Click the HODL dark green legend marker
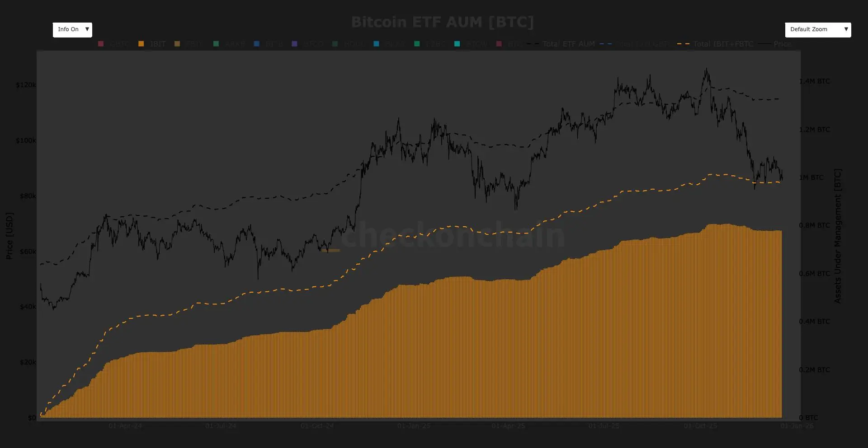This screenshot has height=448, width=868. pyautogui.click(x=335, y=44)
